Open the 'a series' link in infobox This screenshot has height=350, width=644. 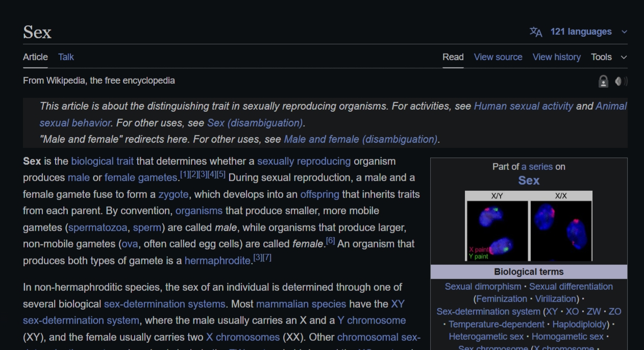pyautogui.click(x=537, y=167)
